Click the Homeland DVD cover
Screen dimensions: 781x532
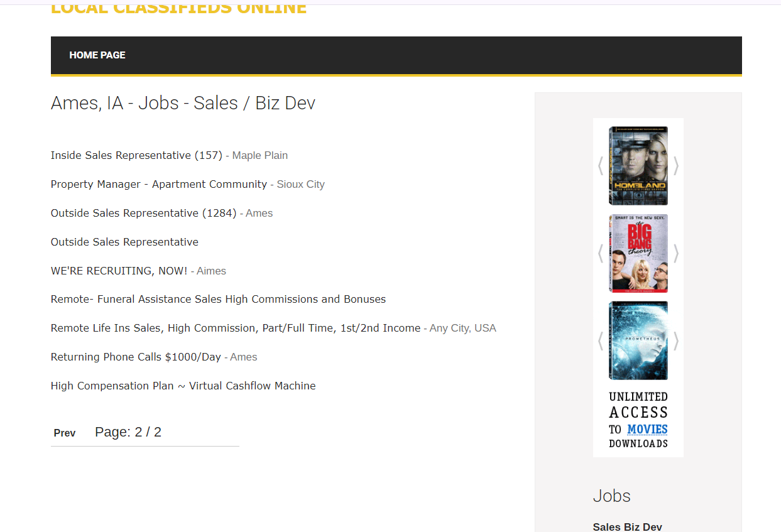638,166
